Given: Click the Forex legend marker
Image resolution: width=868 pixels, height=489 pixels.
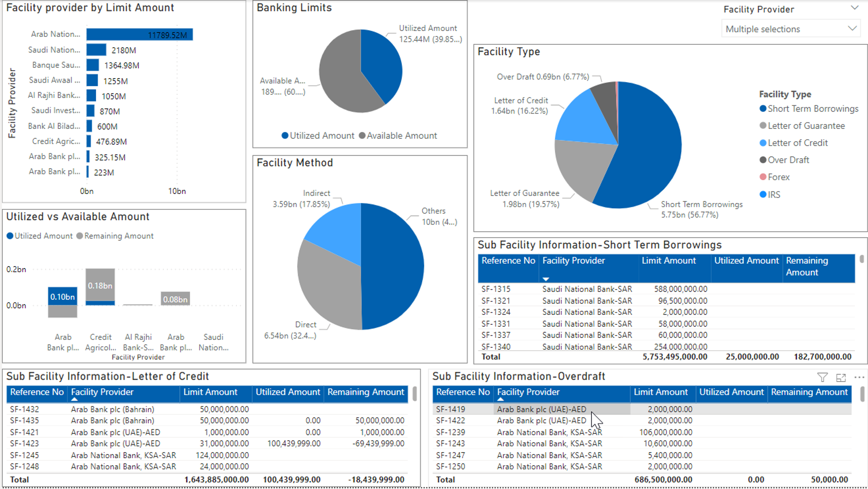Looking at the screenshot, I should point(762,177).
